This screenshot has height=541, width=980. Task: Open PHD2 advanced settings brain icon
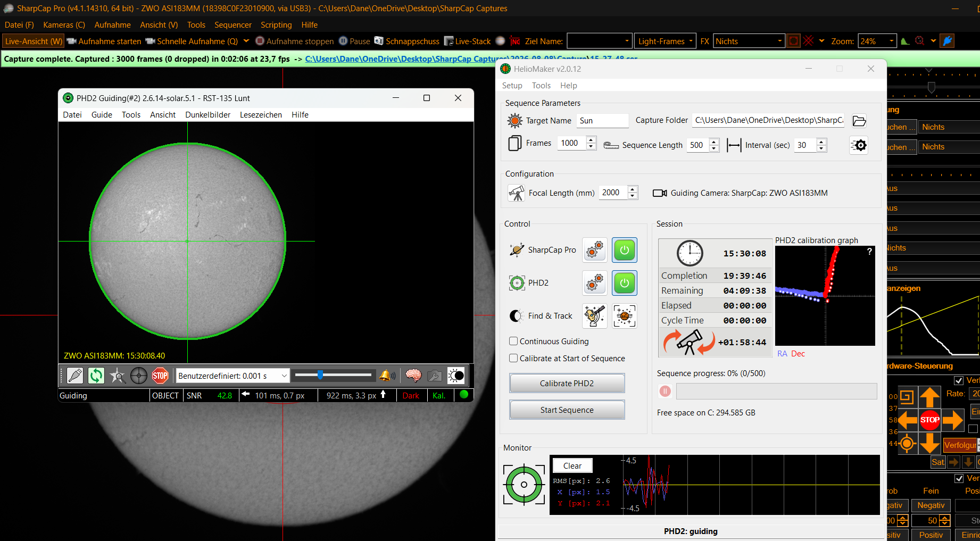click(413, 376)
